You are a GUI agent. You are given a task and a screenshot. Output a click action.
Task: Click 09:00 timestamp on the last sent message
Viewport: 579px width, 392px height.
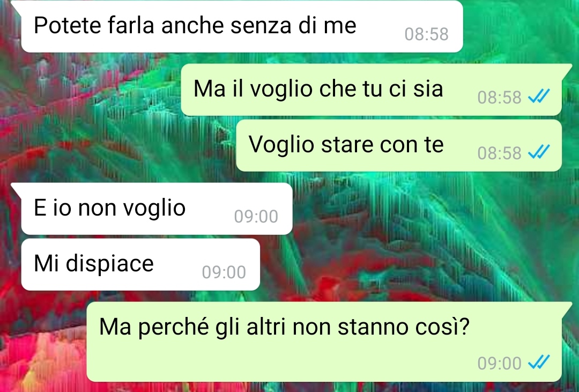[499, 364]
